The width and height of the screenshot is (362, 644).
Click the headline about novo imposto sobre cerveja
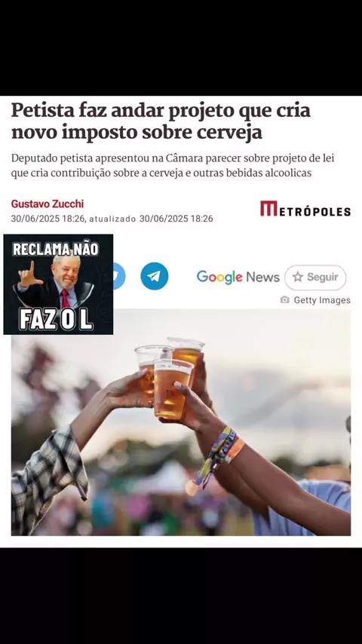[x=161, y=121]
